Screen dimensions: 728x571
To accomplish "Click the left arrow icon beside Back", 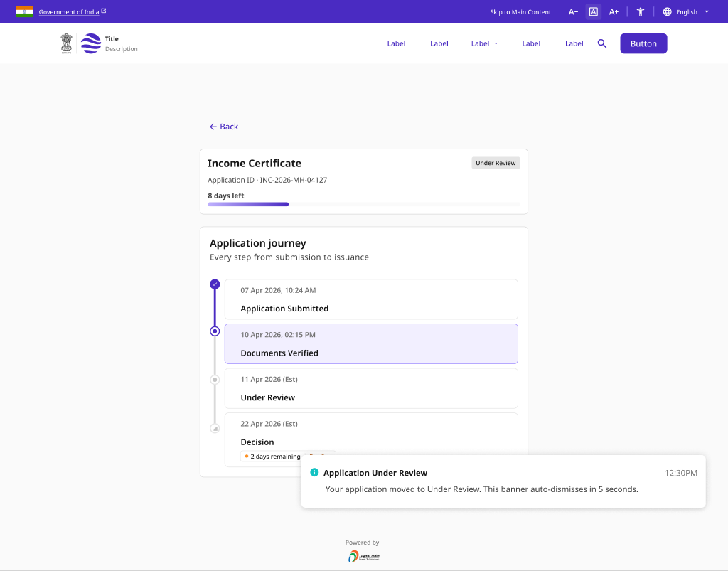I will tap(213, 127).
